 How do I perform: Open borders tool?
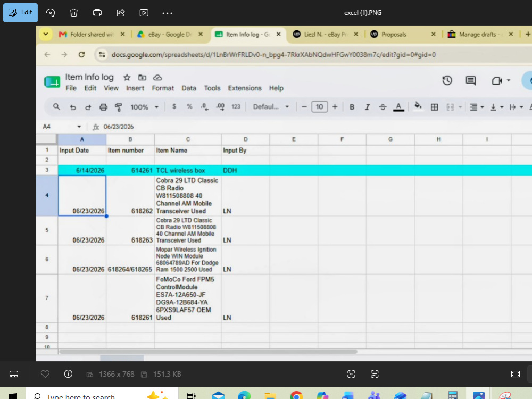tap(434, 107)
